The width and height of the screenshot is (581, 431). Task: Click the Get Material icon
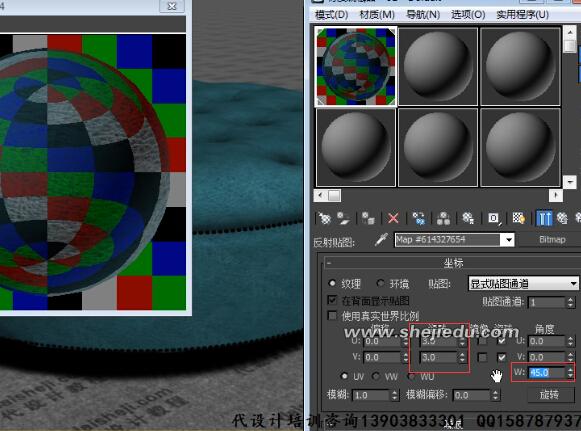tap(324, 218)
